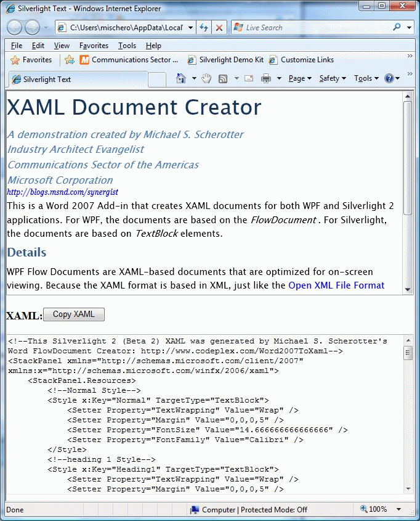Click the Computer | Protected Mode: Off status
The width and height of the screenshot is (420, 521).
coord(249,510)
